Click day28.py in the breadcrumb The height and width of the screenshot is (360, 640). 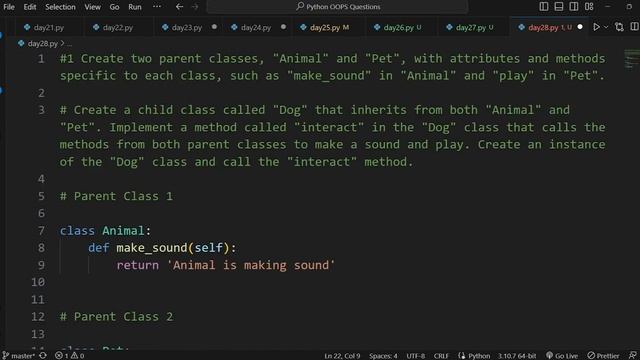42,43
